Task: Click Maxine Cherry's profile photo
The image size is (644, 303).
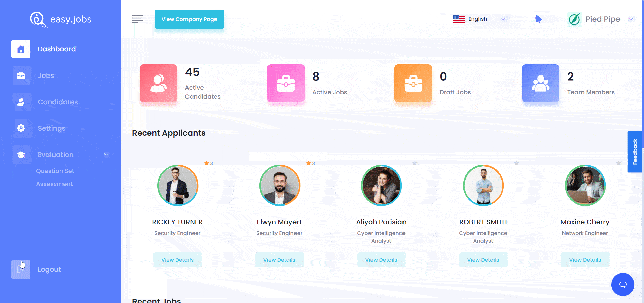Action: coord(585,185)
